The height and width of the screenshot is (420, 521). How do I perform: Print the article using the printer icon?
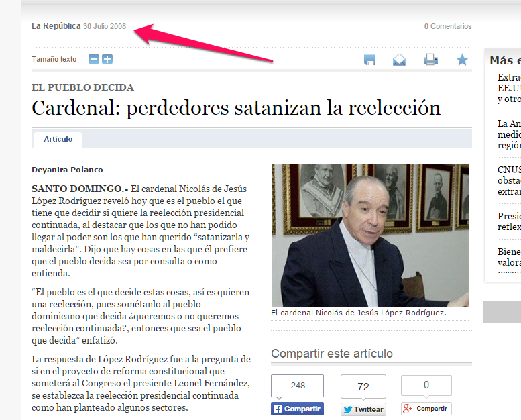click(x=431, y=60)
